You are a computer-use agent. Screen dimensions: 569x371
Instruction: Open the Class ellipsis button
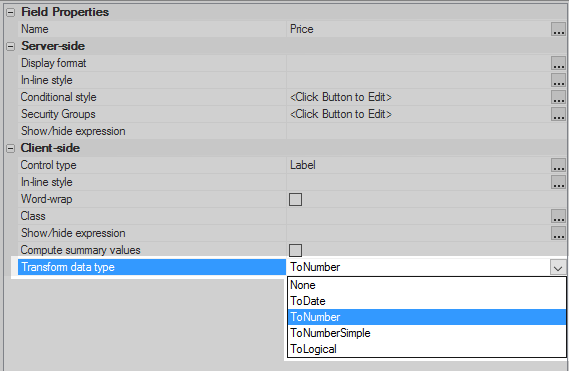pos(558,216)
